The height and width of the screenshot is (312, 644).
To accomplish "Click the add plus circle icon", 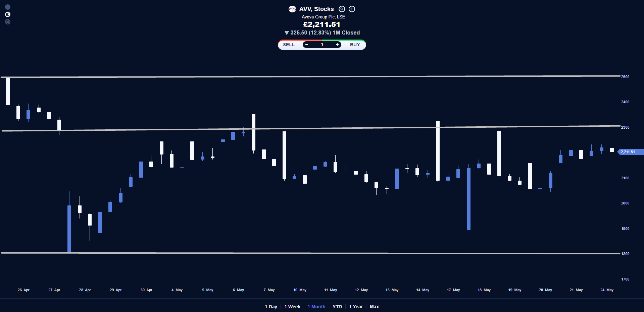I will (352, 9).
